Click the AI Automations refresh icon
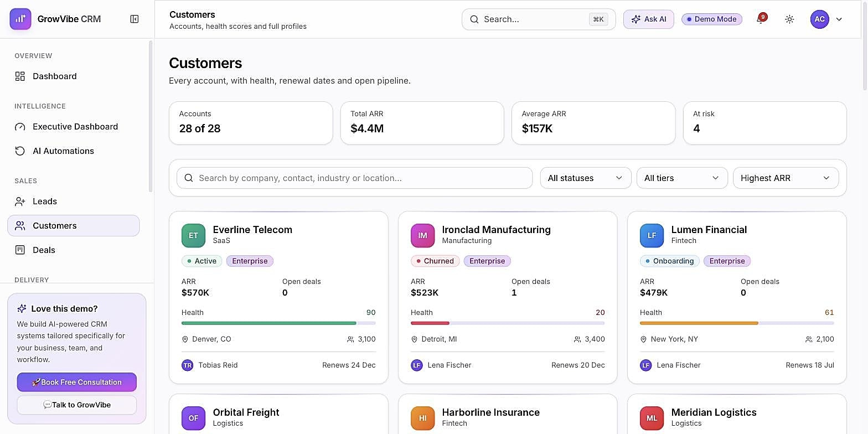The height and width of the screenshot is (434, 868). click(x=20, y=151)
